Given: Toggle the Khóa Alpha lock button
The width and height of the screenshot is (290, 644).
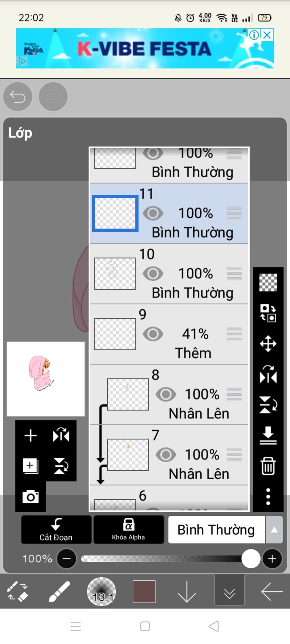Looking at the screenshot, I should coord(129,530).
